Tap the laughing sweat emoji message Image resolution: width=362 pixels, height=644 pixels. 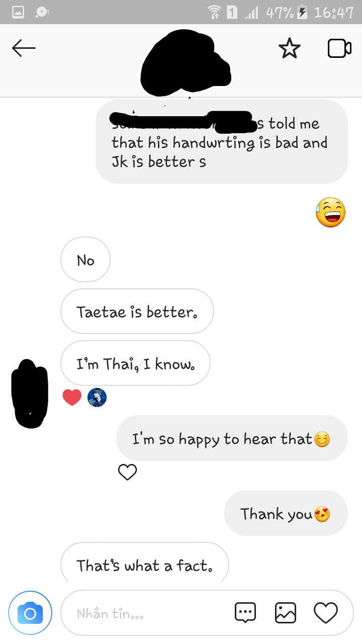[330, 212]
